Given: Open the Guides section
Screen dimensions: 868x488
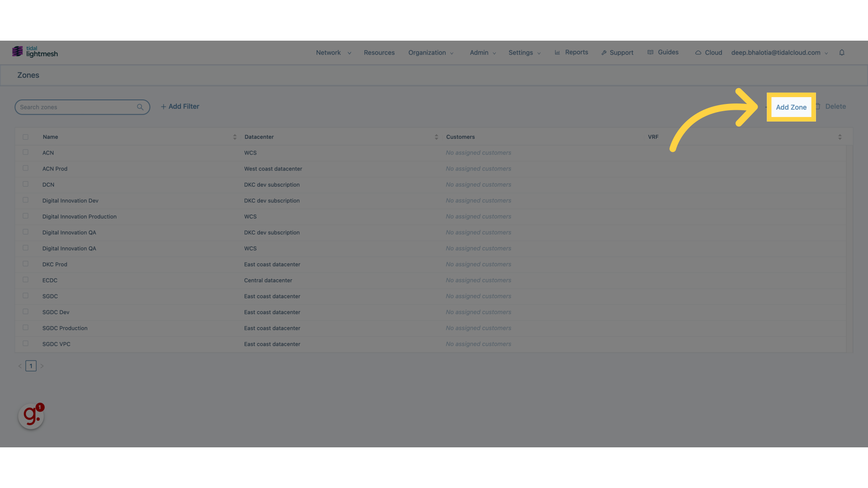Looking at the screenshot, I should [x=663, y=52].
